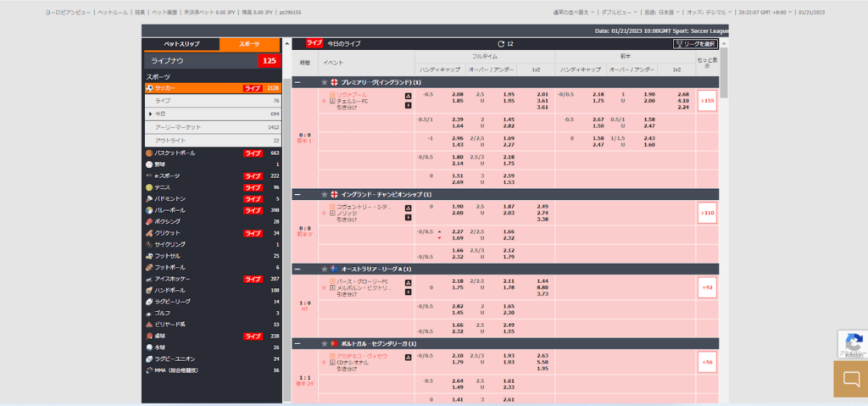This screenshot has width=868, height=406.
Task: Click the favorite star for Australia League A
Action: pyautogui.click(x=325, y=269)
